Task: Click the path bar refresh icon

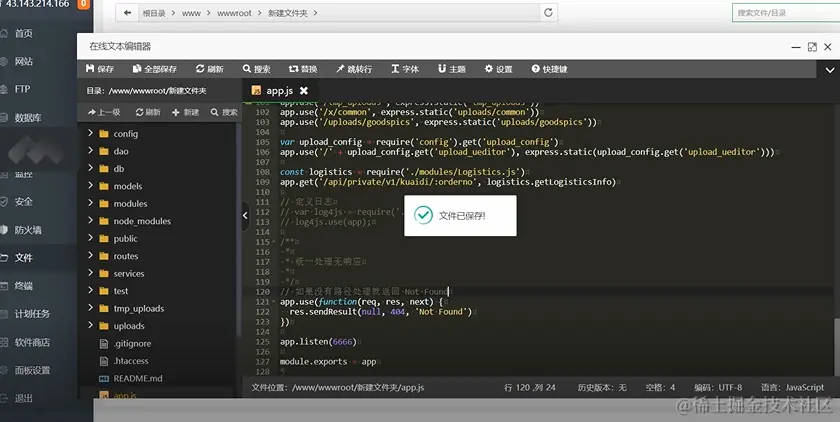Action: point(548,12)
